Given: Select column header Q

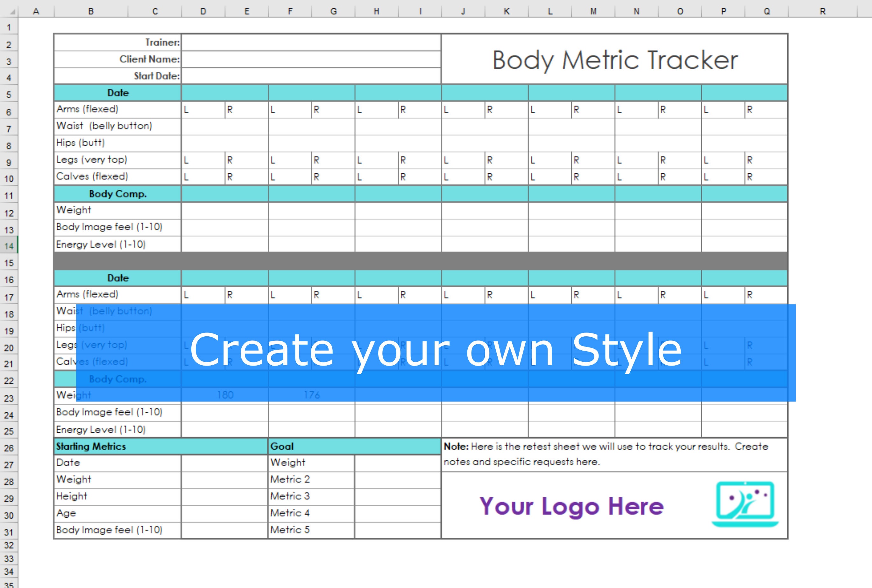Looking at the screenshot, I should pyautogui.click(x=767, y=11).
